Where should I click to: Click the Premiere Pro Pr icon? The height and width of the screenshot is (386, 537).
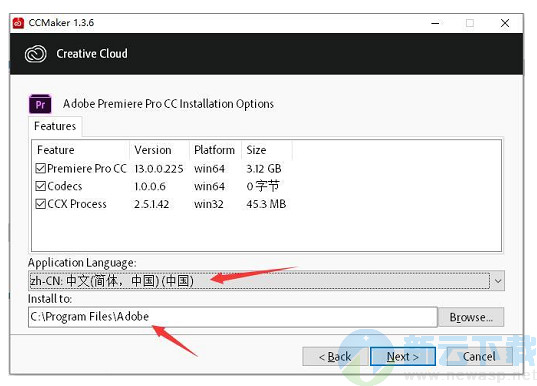click(40, 104)
